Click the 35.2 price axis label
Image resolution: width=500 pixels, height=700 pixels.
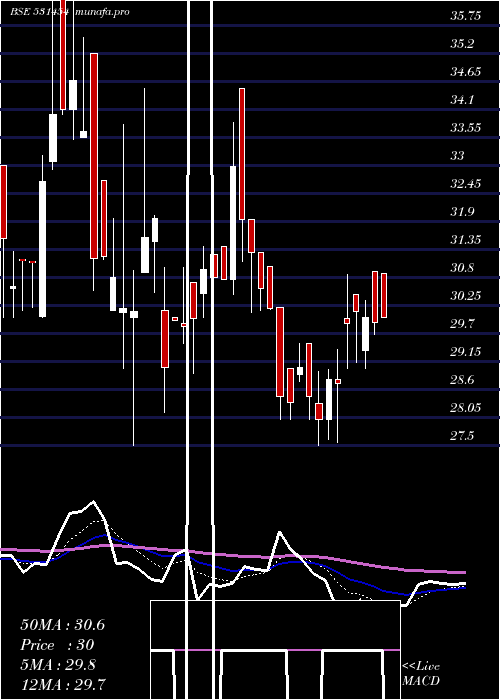[x=462, y=44]
